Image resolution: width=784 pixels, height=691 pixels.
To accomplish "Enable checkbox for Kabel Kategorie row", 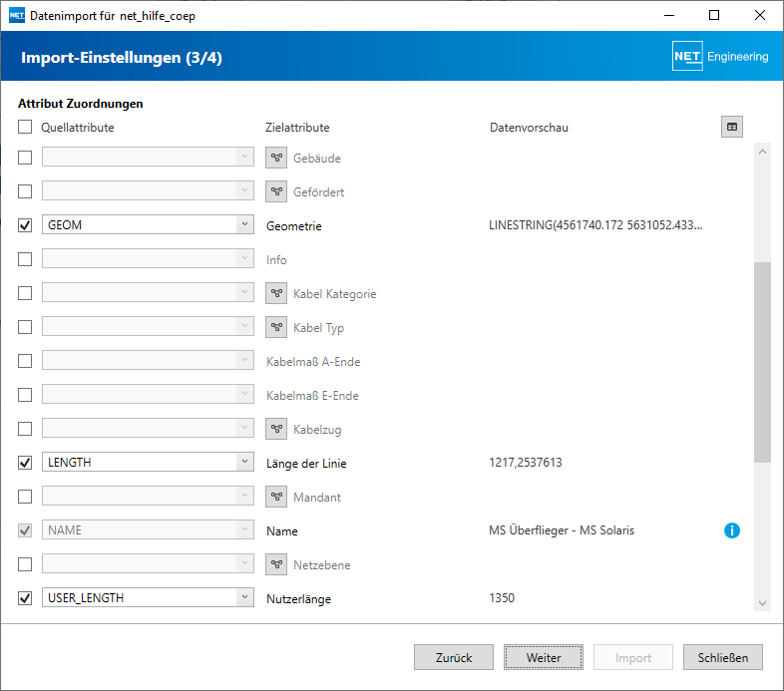I will coord(25,293).
